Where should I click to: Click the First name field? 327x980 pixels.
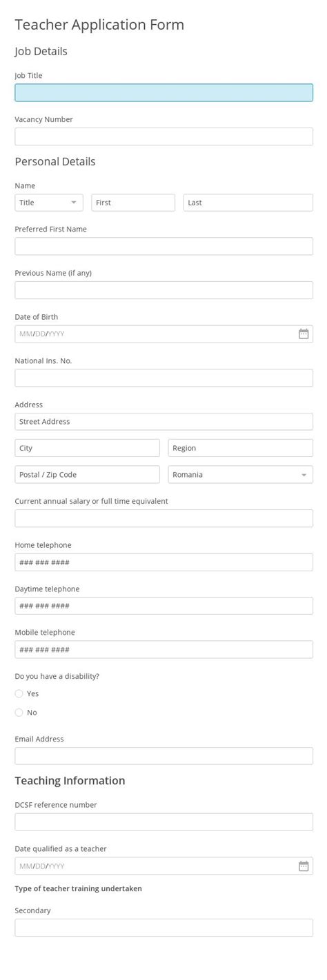point(133,203)
